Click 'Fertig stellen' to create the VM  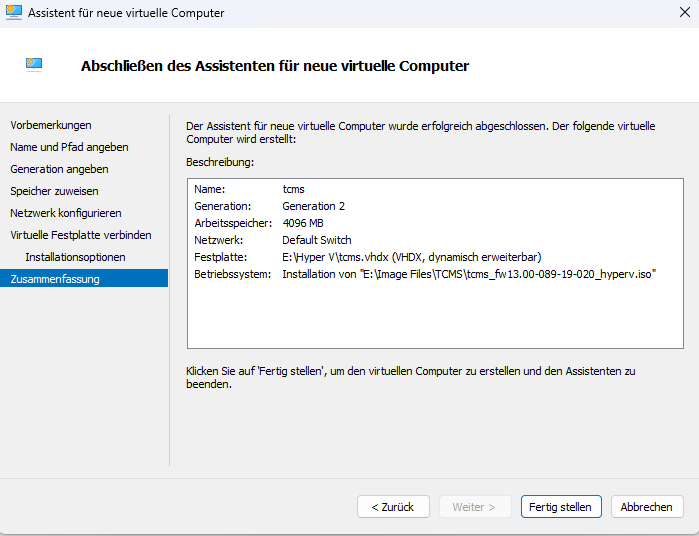[561, 507]
